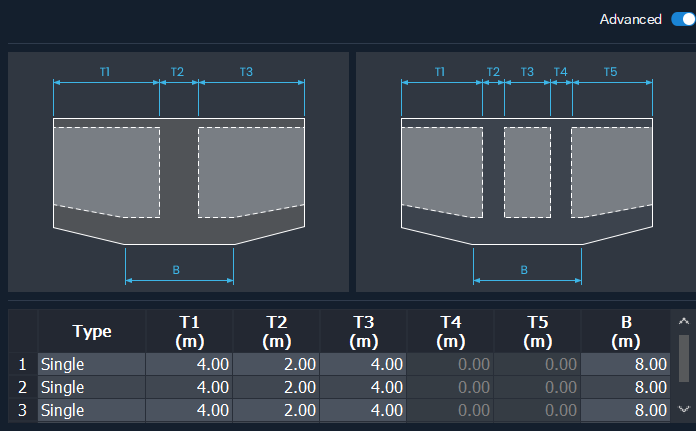The width and height of the screenshot is (696, 431).
Task: Edit the T3 value in row 1
Action: tap(363, 364)
